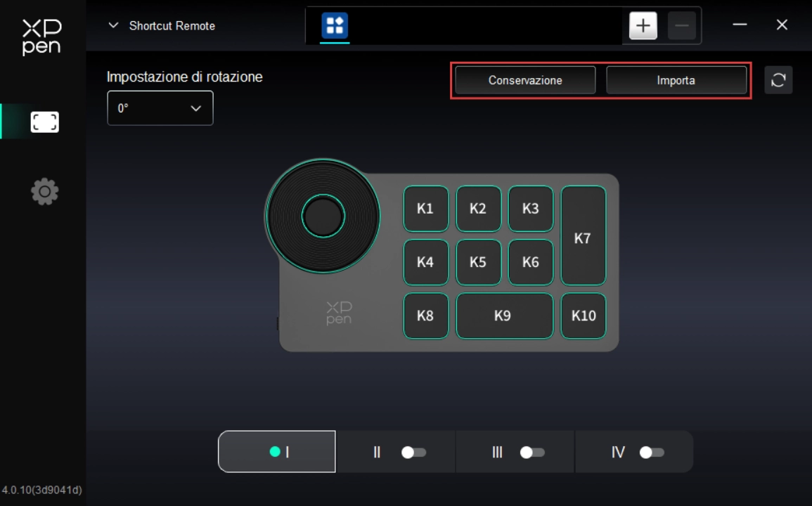This screenshot has width=812, height=506.
Task: Add a new application with plus icon
Action: (x=643, y=26)
